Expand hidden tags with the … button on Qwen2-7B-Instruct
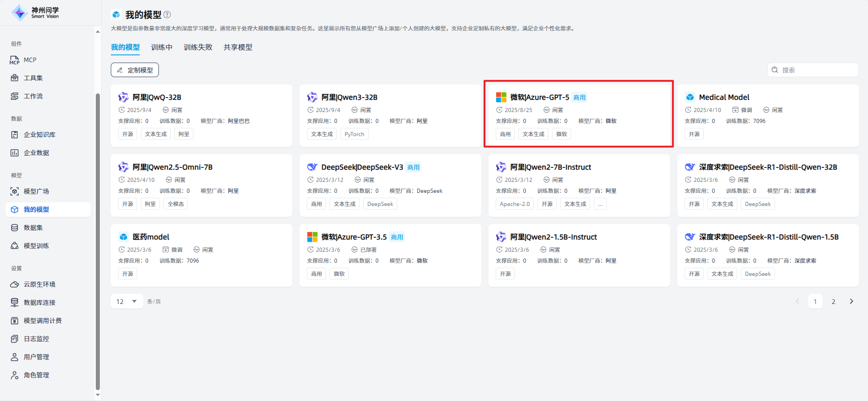This screenshot has height=401, width=868. (600, 204)
